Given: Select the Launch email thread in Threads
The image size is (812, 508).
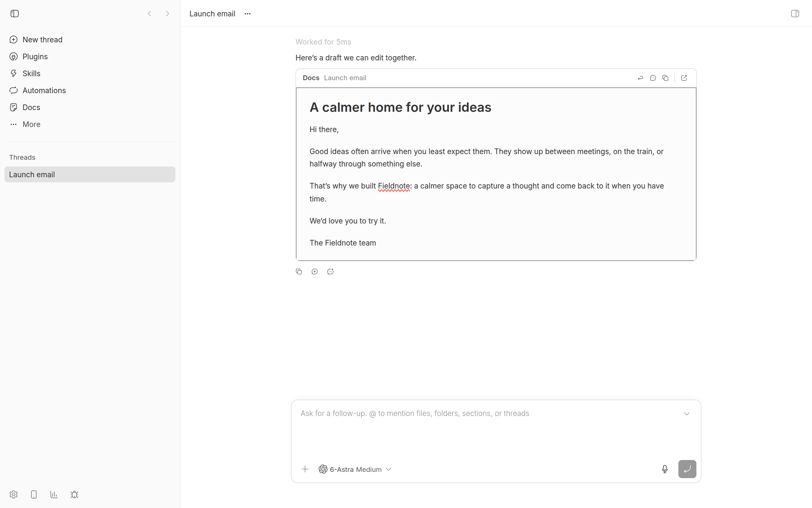Looking at the screenshot, I should click(x=90, y=174).
